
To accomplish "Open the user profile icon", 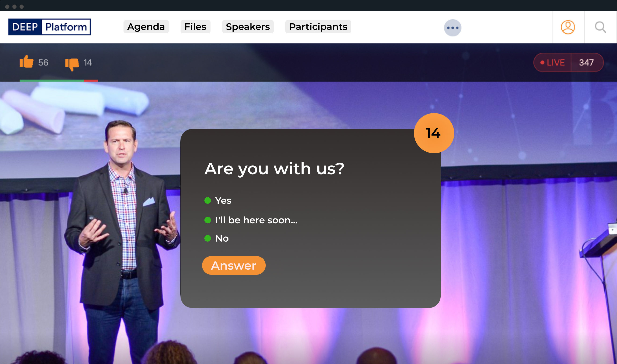I will click(568, 27).
